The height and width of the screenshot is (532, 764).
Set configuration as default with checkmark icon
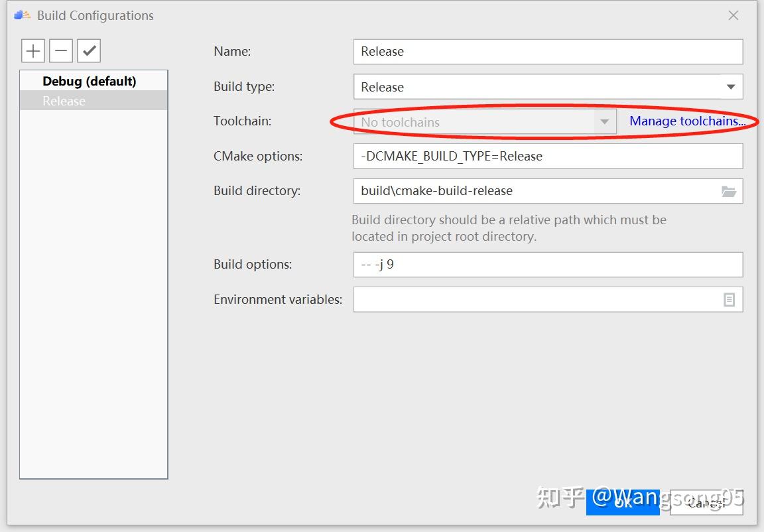click(x=89, y=50)
